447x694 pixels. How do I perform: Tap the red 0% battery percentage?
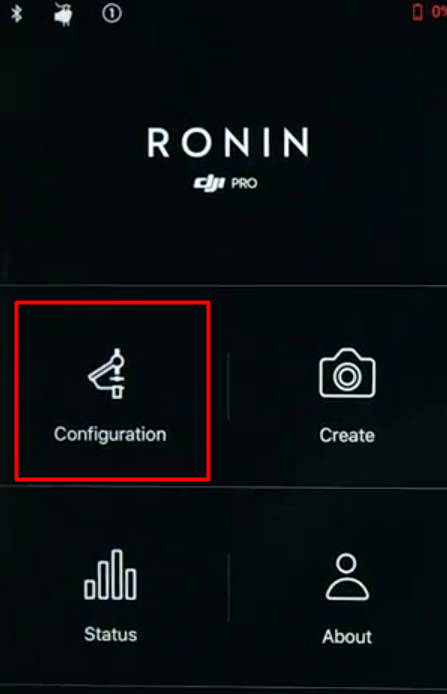click(438, 12)
